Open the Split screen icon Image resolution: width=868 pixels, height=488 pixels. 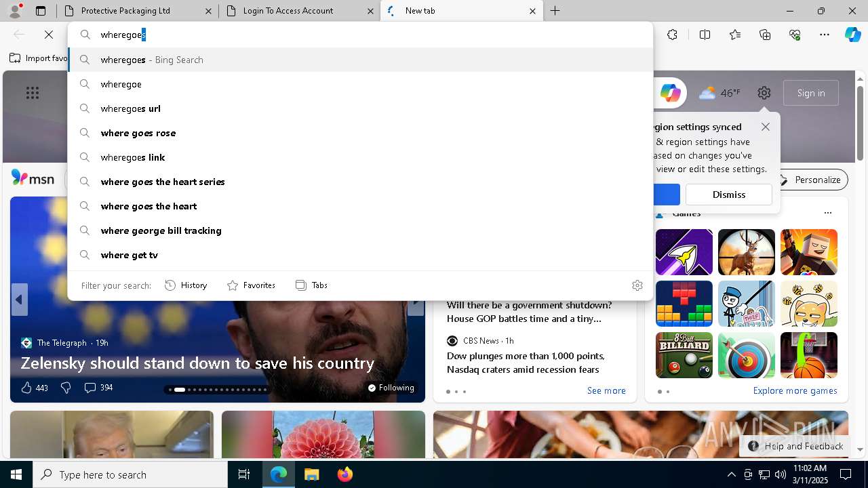(x=705, y=35)
